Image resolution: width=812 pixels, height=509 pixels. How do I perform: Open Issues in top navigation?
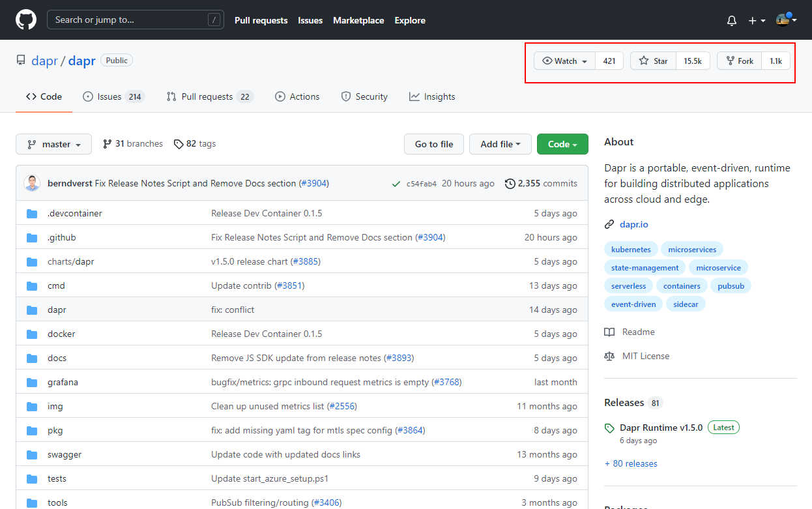[x=310, y=20]
